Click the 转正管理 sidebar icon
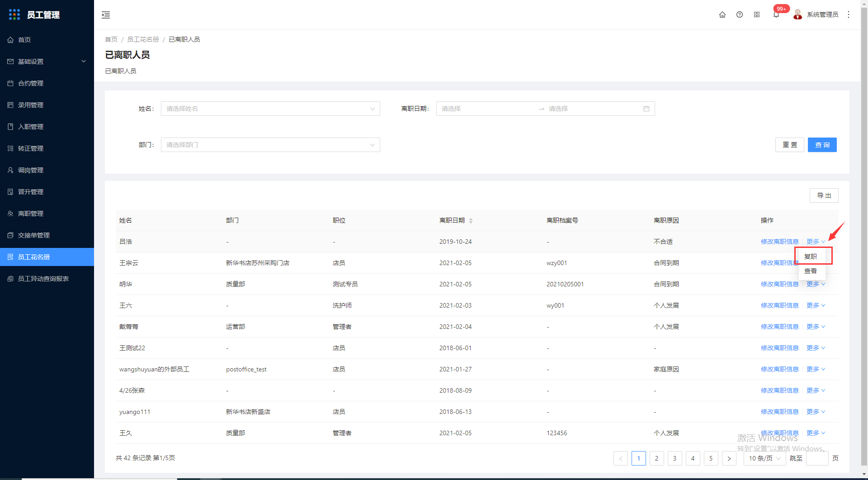The height and width of the screenshot is (480, 868). click(x=10, y=148)
